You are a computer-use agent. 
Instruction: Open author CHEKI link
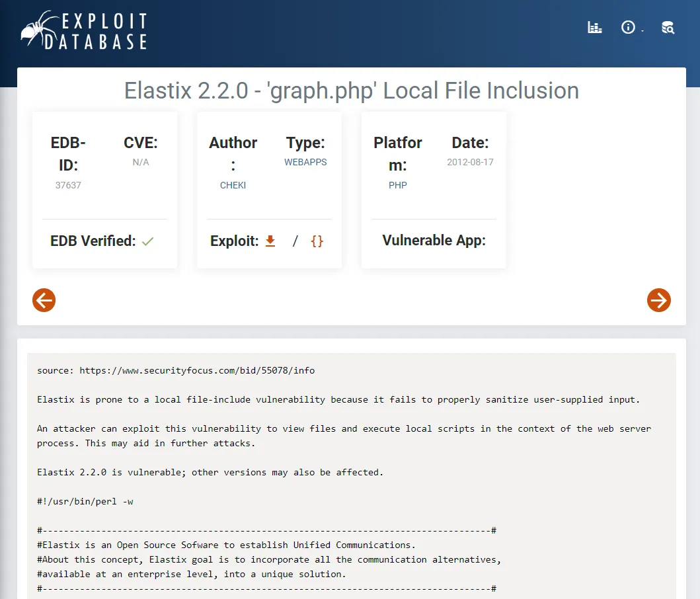click(233, 185)
